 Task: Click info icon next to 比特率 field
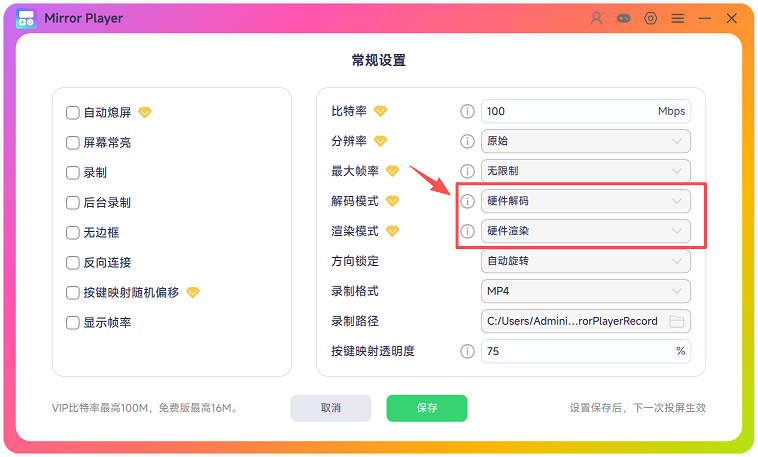tap(467, 111)
